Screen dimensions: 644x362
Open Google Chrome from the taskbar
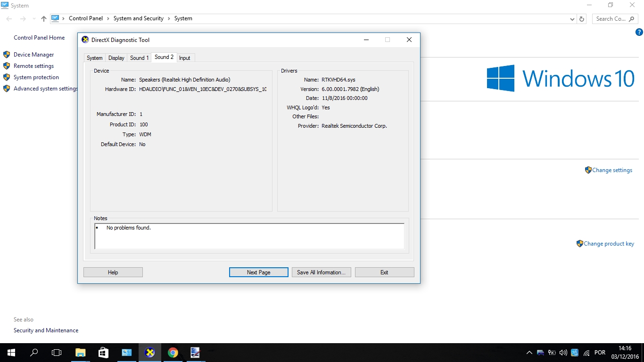[173, 353]
